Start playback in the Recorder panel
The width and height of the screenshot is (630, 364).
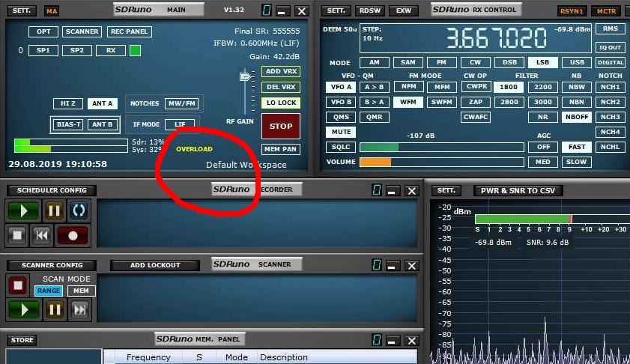23,210
